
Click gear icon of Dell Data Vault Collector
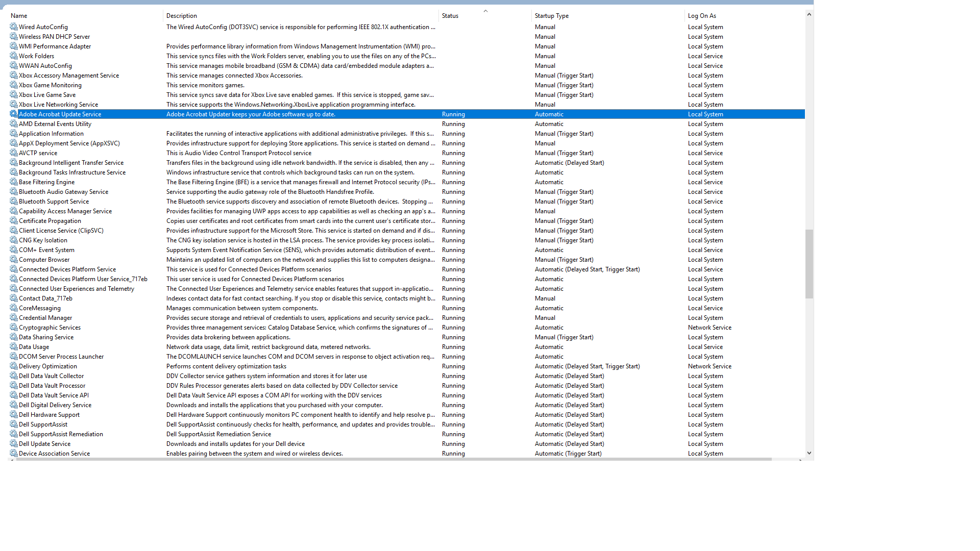[x=13, y=376]
